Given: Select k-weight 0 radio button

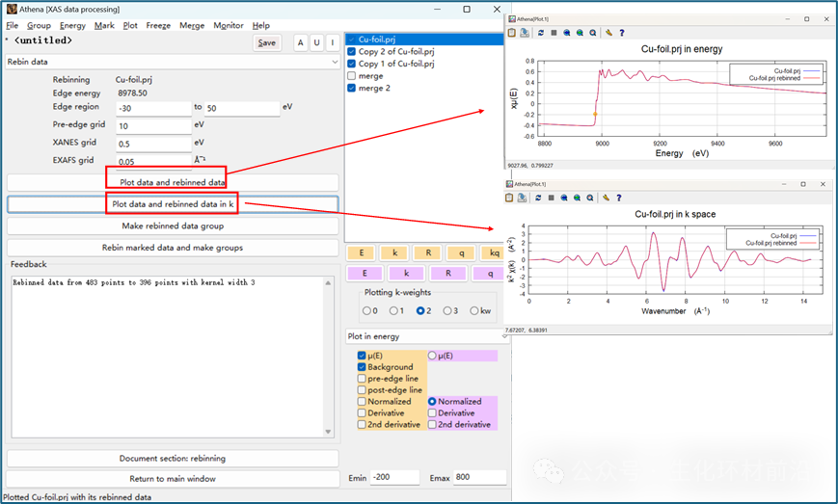Looking at the screenshot, I should pos(366,310).
